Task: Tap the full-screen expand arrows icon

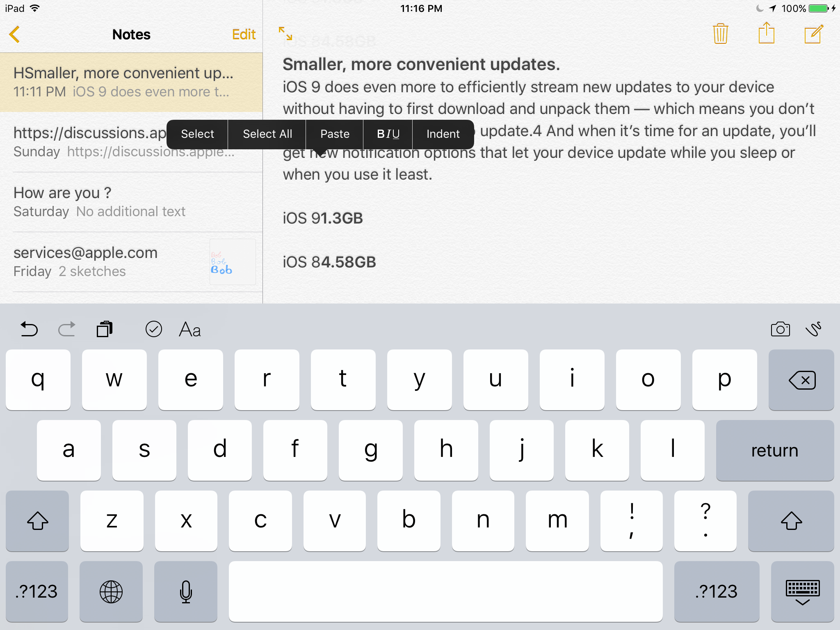Action: pyautogui.click(x=285, y=34)
